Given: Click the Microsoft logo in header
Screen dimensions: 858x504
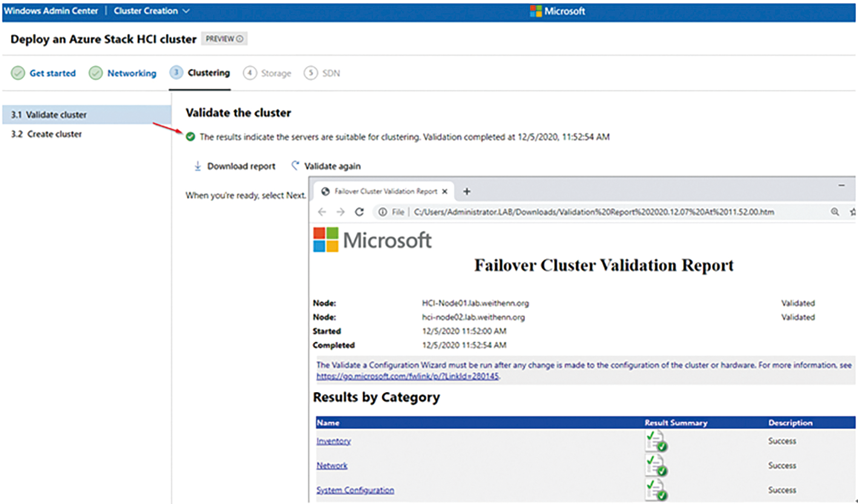Looking at the screenshot, I should tap(558, 11).
